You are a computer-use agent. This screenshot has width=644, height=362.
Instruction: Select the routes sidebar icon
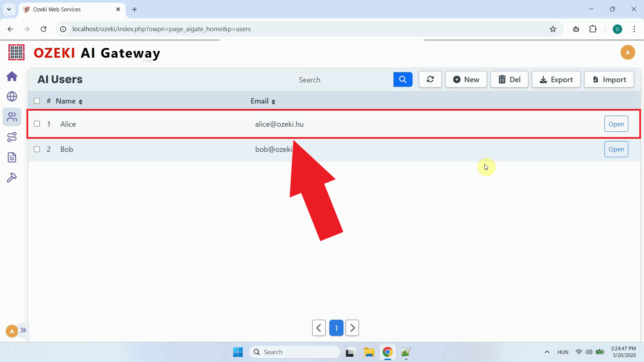12,137
